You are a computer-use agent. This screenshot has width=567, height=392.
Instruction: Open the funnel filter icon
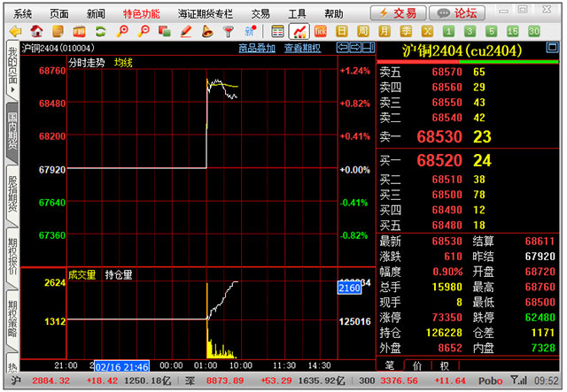point(229,32)
